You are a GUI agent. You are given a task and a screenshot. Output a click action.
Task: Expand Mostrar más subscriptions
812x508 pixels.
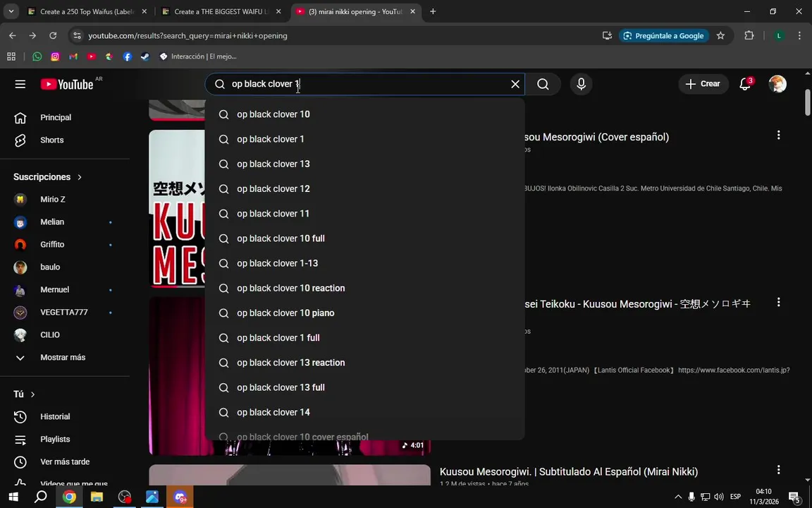point(65,358)
